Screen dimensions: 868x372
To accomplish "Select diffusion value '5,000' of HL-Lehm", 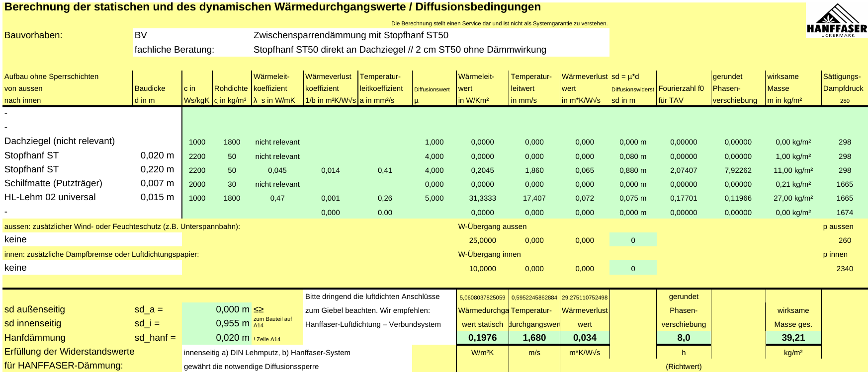I will tap(434, 198).
